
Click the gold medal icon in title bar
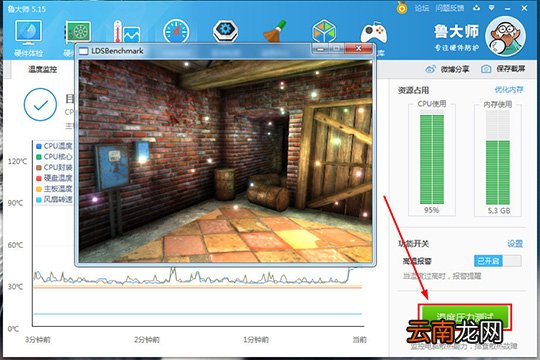pos(402,8)
